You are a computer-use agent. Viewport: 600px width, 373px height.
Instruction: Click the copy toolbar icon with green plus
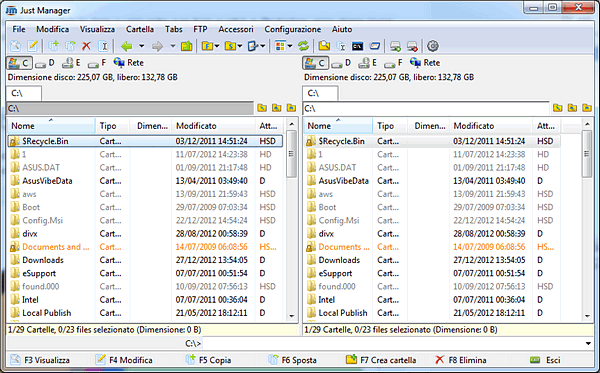click(54, 46)
